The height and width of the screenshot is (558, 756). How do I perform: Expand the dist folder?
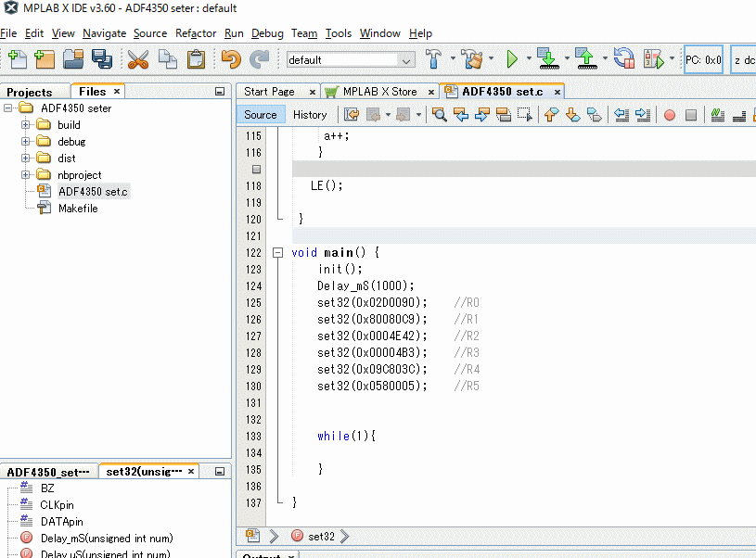point(25,159)
